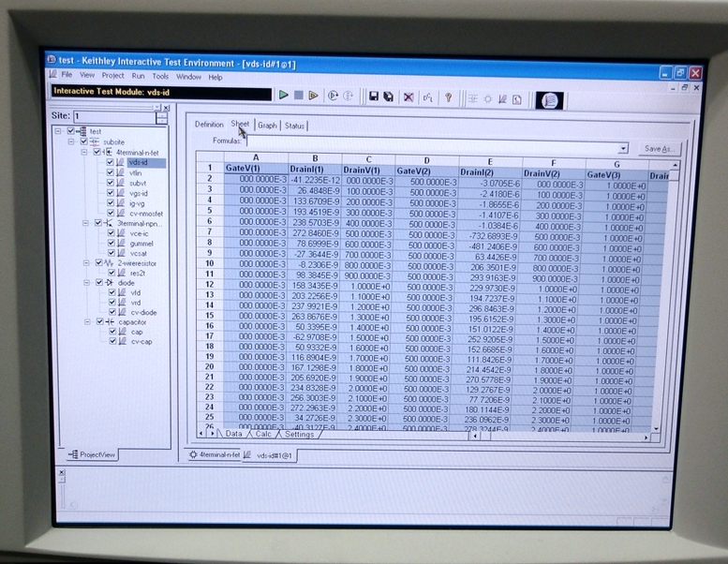Screen dimensions: 728x564
Task: Collapse the subsite tree node
Action: 71,141
